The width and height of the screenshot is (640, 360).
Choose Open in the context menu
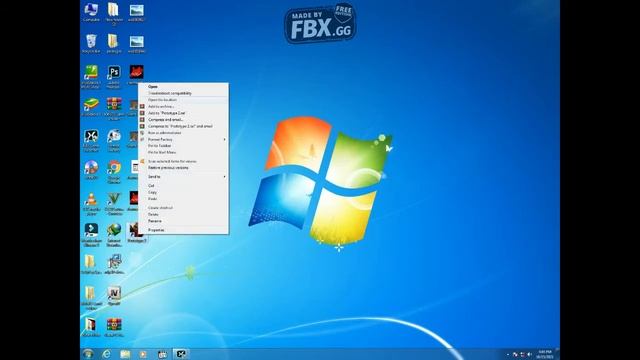tap(183, 87)
